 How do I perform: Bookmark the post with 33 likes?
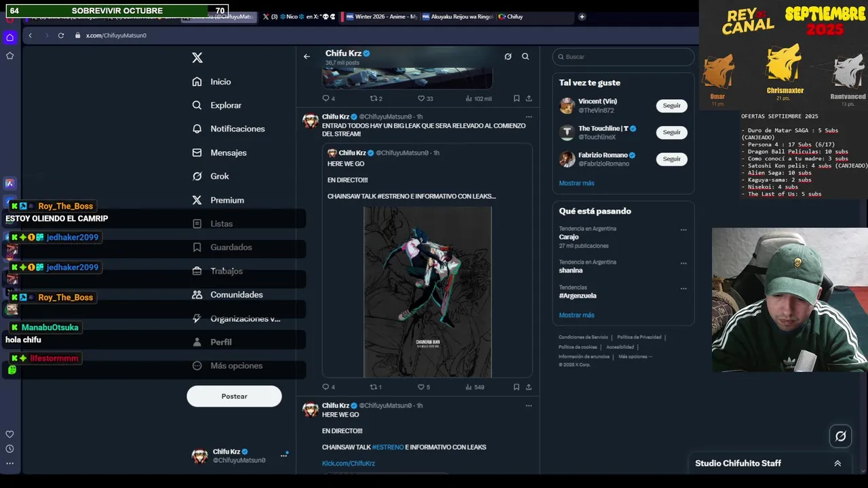[x=516, y=98]
